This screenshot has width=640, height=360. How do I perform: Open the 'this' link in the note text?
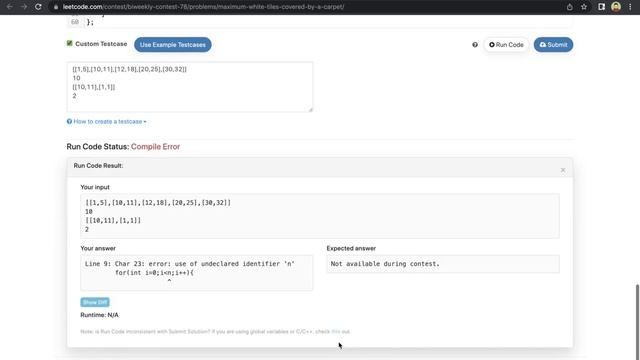(x=336, y=331)
